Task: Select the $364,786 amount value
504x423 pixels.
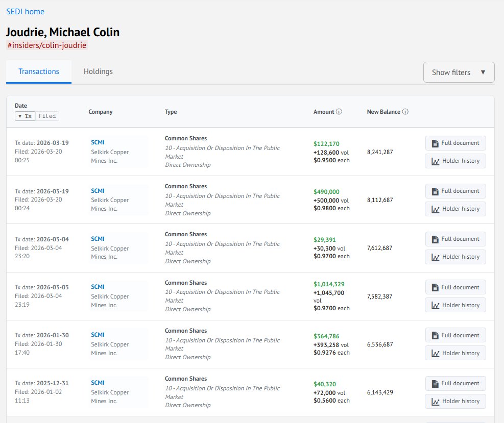Action: pyautogui.click(x=326, y=336)
